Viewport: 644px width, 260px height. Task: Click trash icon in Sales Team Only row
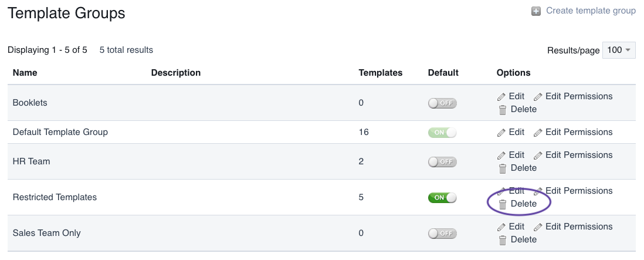point(502,240)
